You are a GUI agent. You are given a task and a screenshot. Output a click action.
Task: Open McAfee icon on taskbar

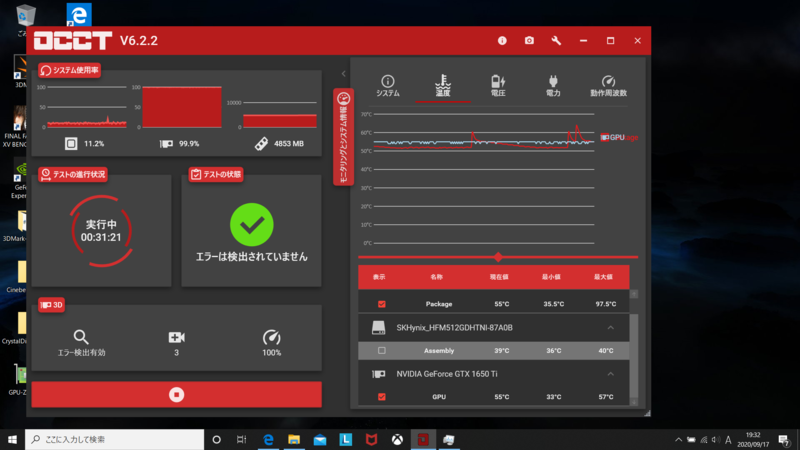coord(371,439)
